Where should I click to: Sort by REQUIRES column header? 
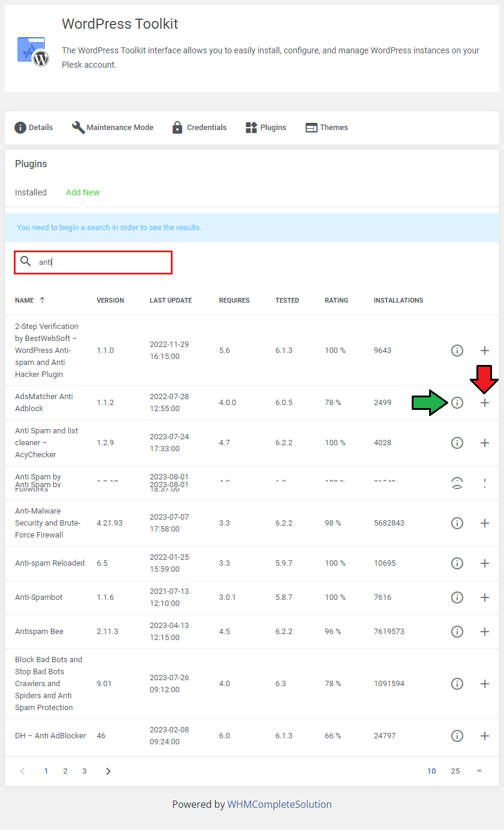234,300
